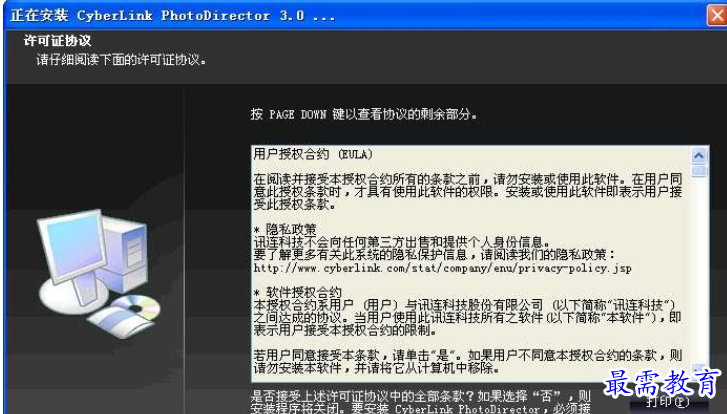The image size is (727, 414).
Task: Close the PhotoDirector installer window
Action: tap(717, 15)
